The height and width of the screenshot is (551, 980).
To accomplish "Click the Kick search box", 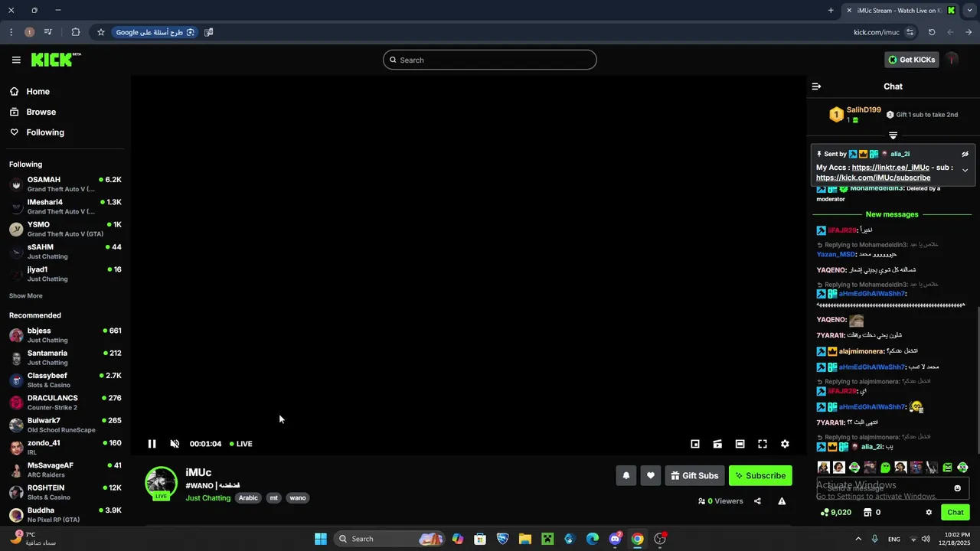I will 490,60.
